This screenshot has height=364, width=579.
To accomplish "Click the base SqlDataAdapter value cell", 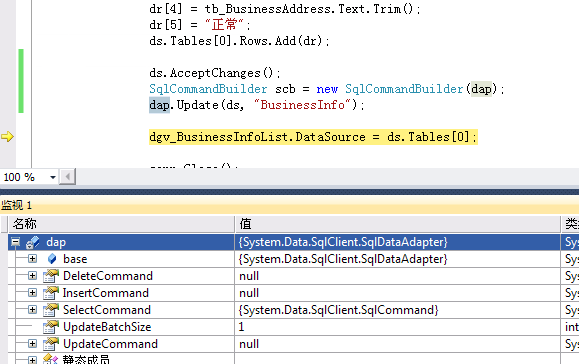I will [x=397, y=259].
